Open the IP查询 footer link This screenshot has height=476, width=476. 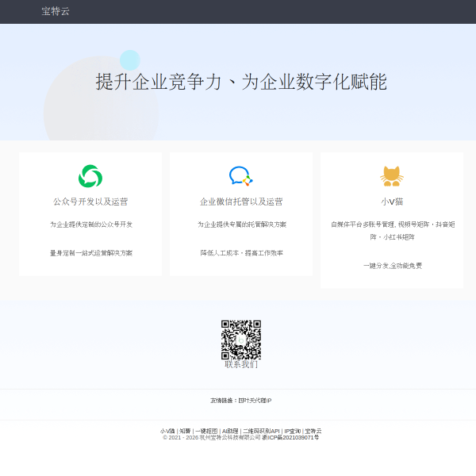[292, 431]
